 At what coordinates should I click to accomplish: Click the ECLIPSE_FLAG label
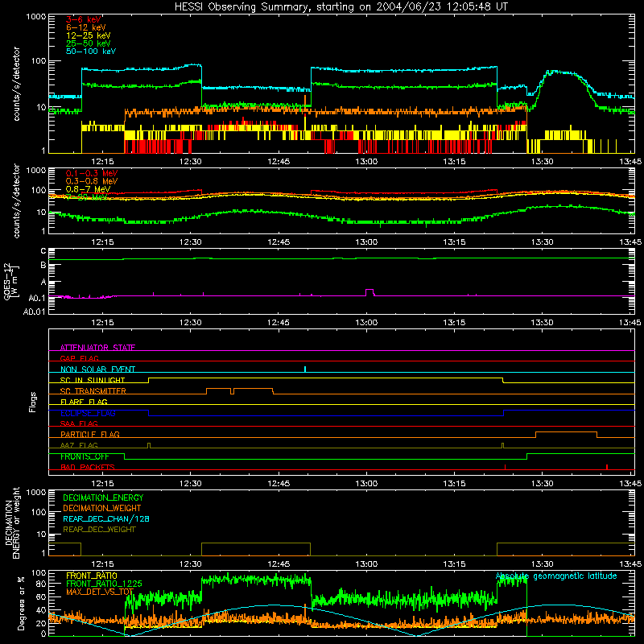[x=88, y=413]
